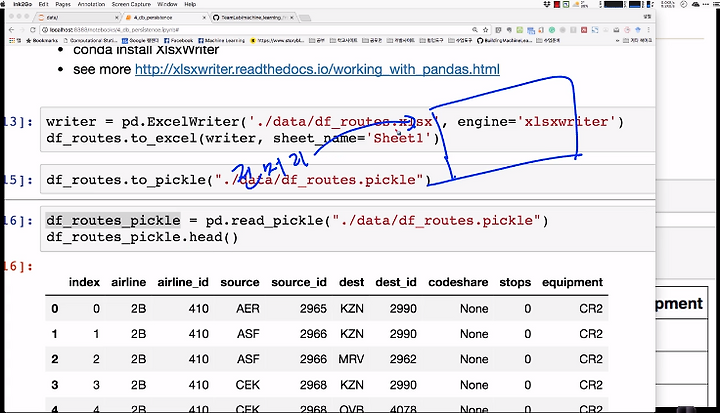Click the green circle extension icon
Image resolution: width=720 pixels, height=413 pixels.
point(551,30)
